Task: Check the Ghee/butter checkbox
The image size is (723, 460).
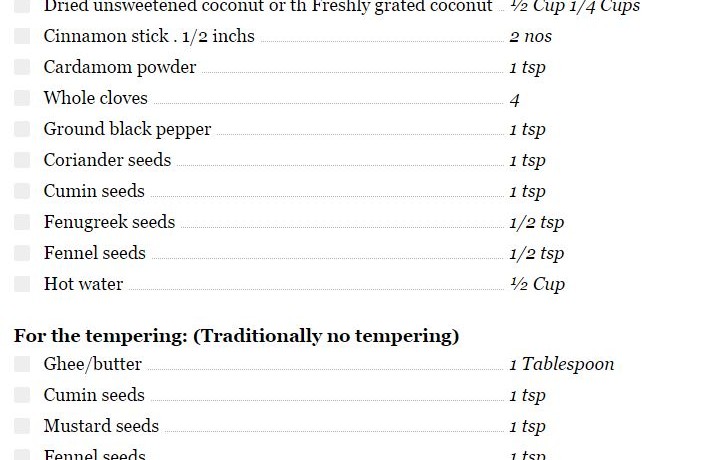Action: point(22,364)
